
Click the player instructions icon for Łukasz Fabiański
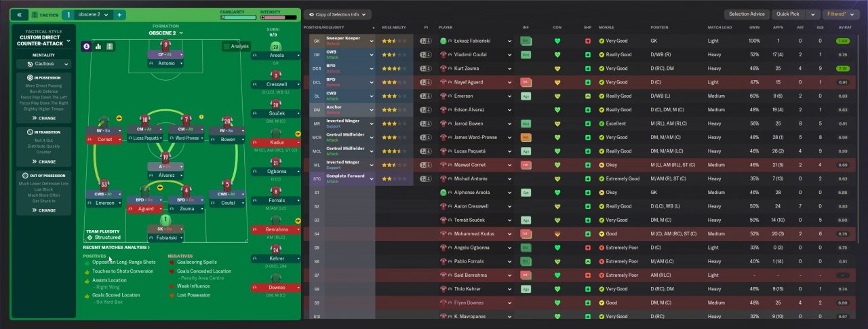click(426, 41)
